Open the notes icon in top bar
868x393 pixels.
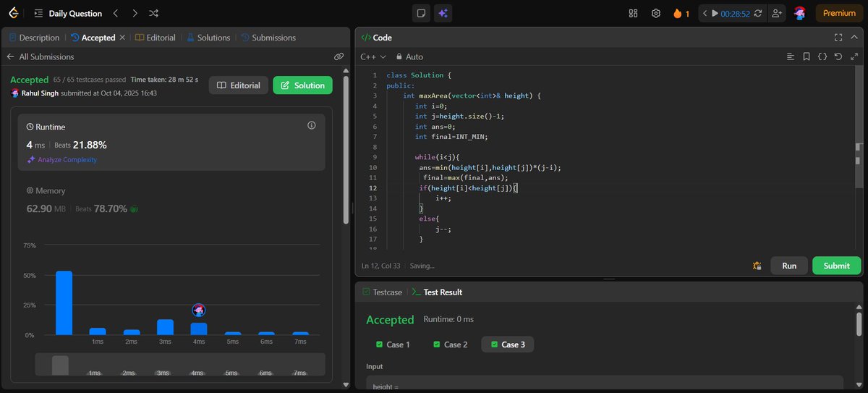420,13
